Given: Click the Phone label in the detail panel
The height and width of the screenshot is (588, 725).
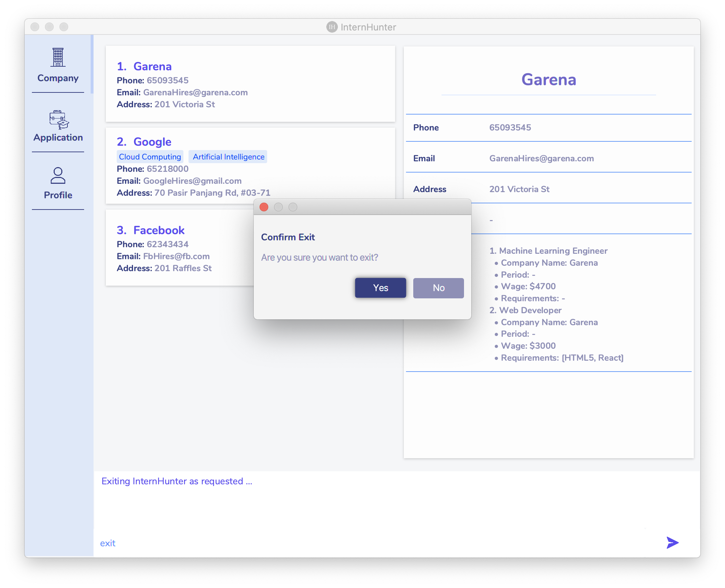Looking at the screenshot, I should pos(426,128).
